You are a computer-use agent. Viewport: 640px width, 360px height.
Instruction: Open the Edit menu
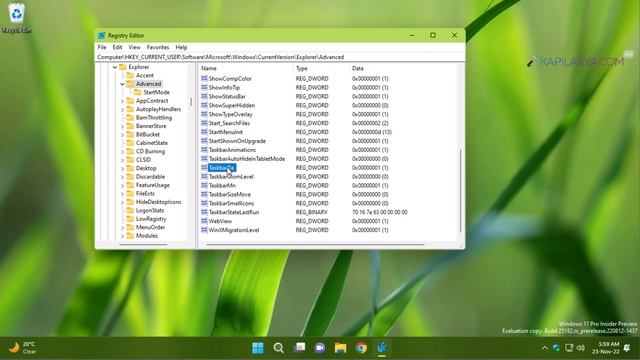point(118,47)
